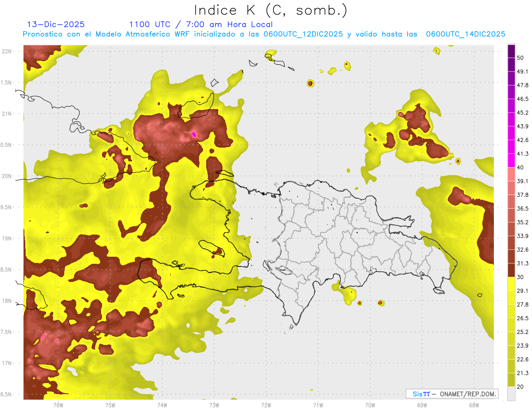Click the "74W" longitude axis label

[162, 405]
